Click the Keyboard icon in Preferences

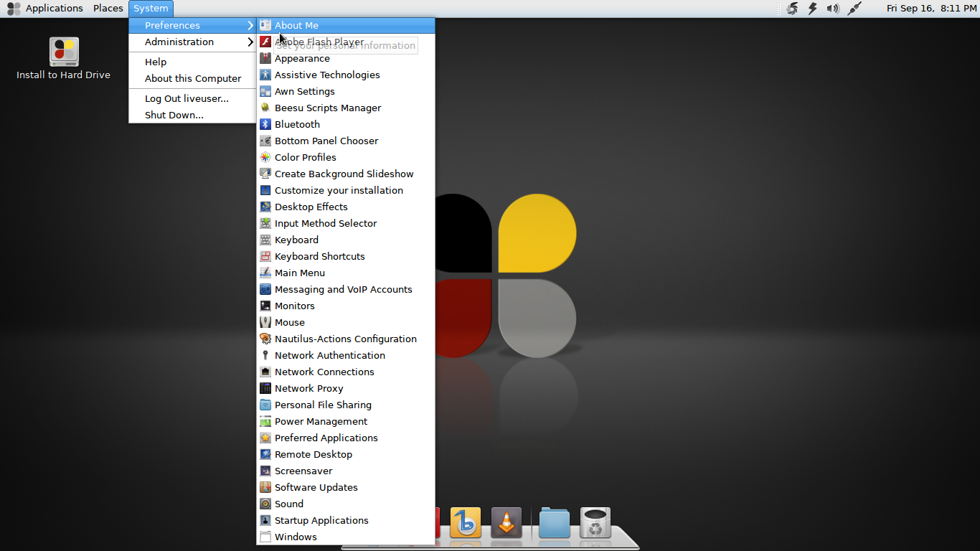[265, 240]
